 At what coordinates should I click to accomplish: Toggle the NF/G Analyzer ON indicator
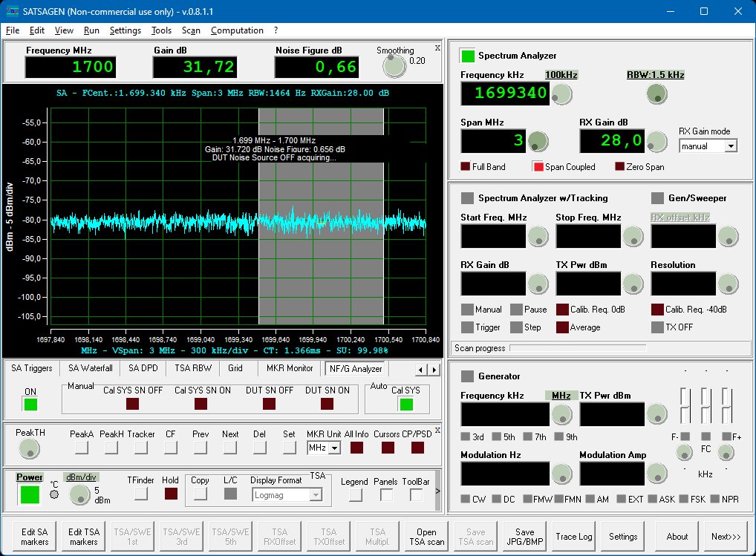30,405
